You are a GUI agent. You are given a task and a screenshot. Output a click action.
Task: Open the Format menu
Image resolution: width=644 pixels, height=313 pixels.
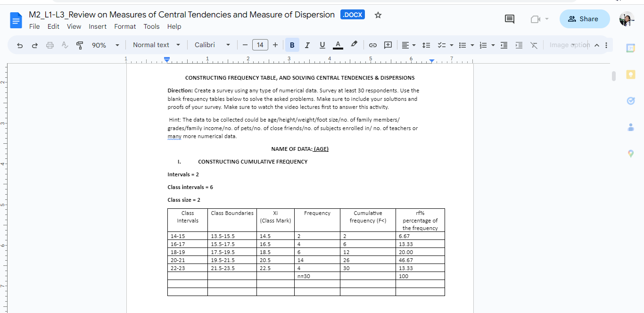click(x=125, y=26)
